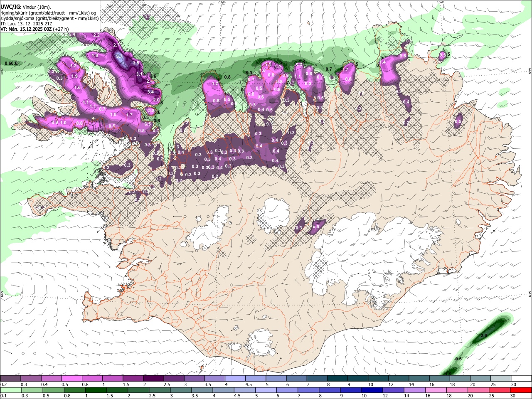
Task: Click the '3.5' snowfall value in the Westfjords
Action: coord(135,63)
